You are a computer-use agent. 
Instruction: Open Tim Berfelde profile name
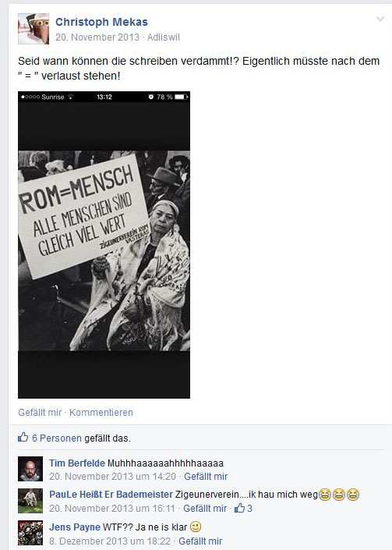pos(77,463)
